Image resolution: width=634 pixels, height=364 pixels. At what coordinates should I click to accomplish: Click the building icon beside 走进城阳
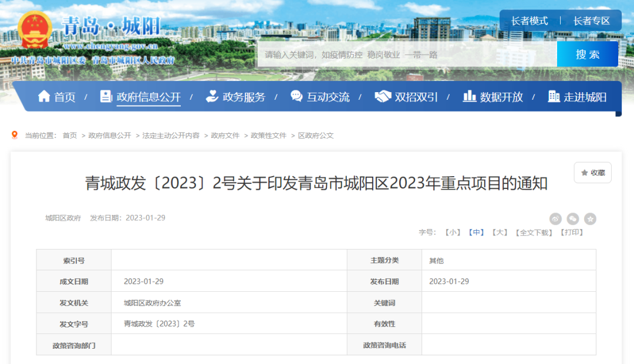pos(554,96)
